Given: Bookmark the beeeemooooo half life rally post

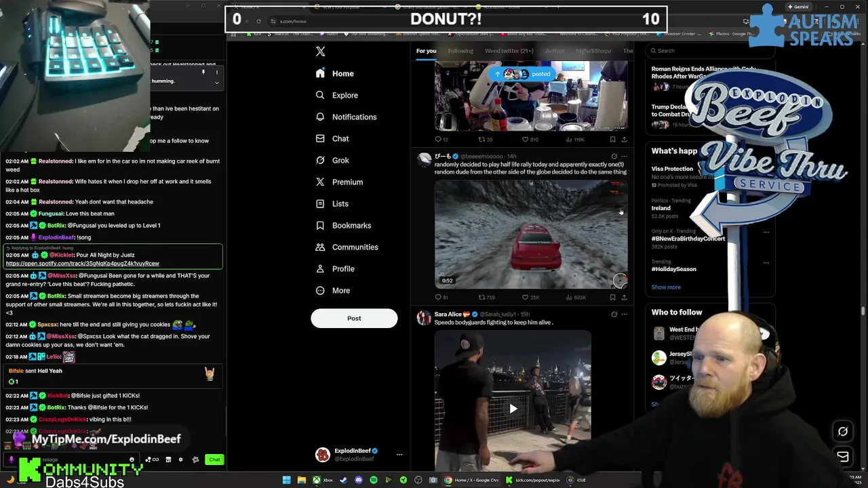Looking at the screenshot, I should point(612,297).
